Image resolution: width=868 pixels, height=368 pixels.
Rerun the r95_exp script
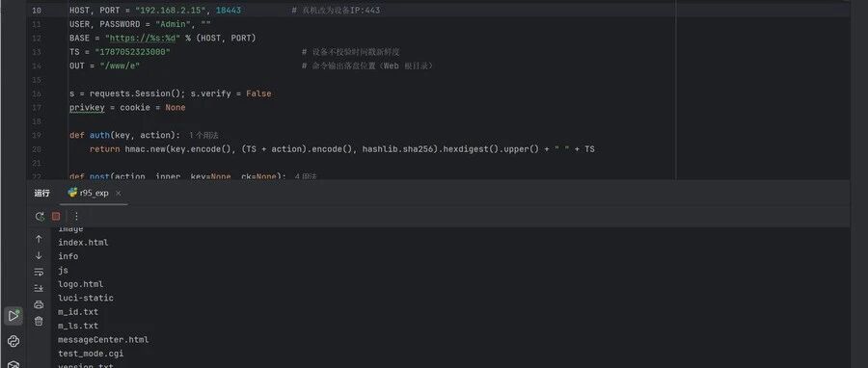click(x=40, y=217)
